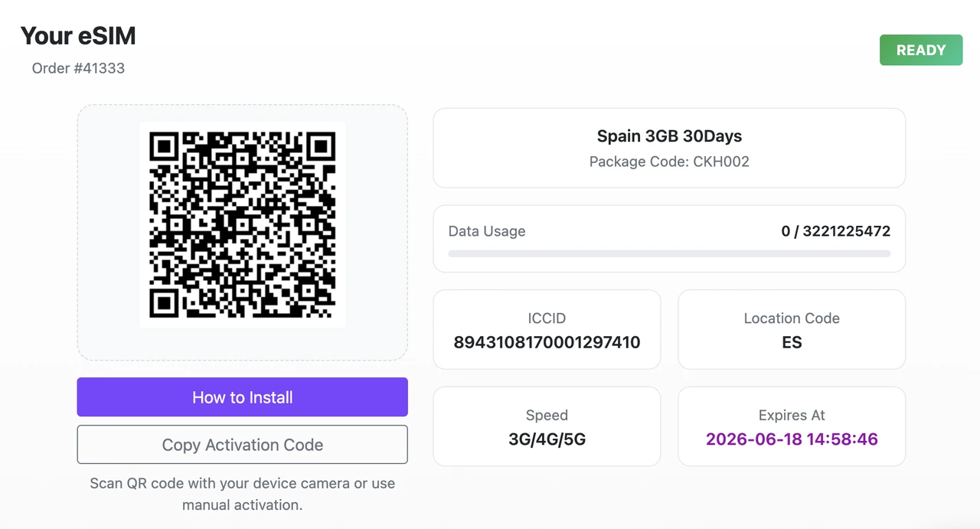The height and width of the screenshot is (529, 980).
Task: Click the Location Code card header label
Action: 791,318
